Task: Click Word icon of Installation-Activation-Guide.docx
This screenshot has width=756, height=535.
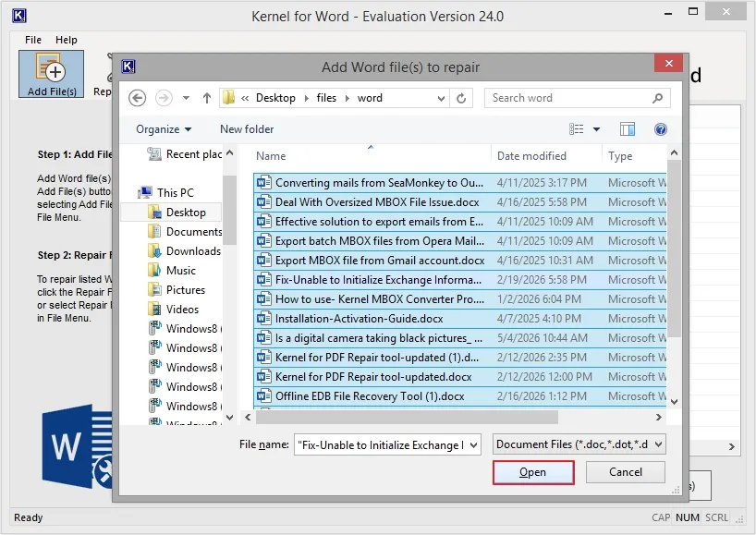Action: [263, 319]
